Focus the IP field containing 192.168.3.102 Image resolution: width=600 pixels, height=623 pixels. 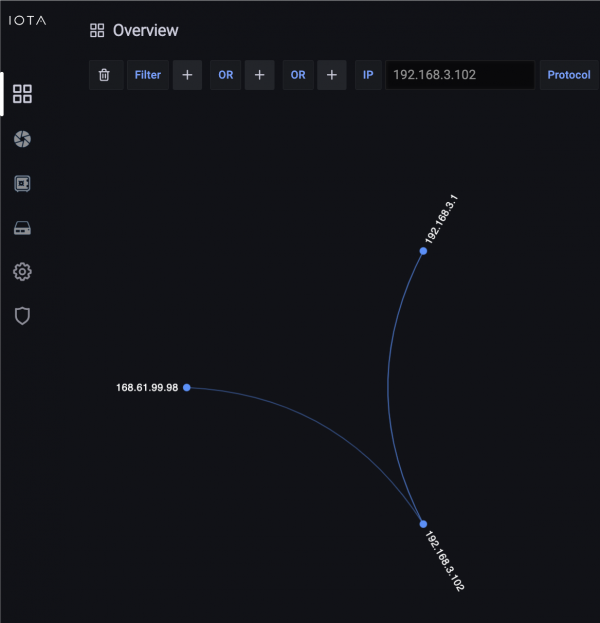coord(460,75)
